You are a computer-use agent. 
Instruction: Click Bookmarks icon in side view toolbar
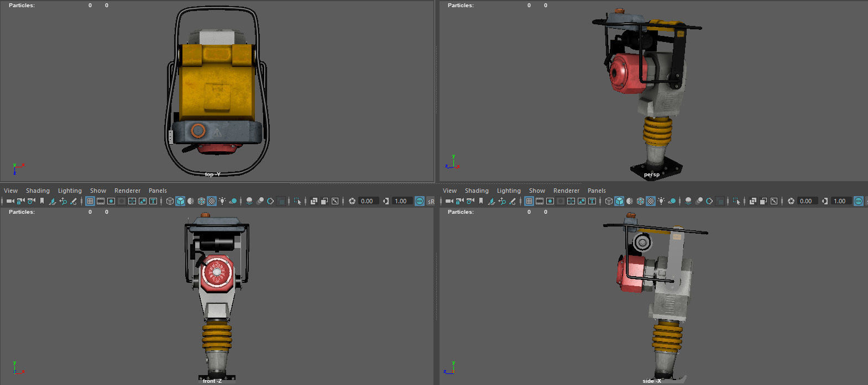(481, 201)
